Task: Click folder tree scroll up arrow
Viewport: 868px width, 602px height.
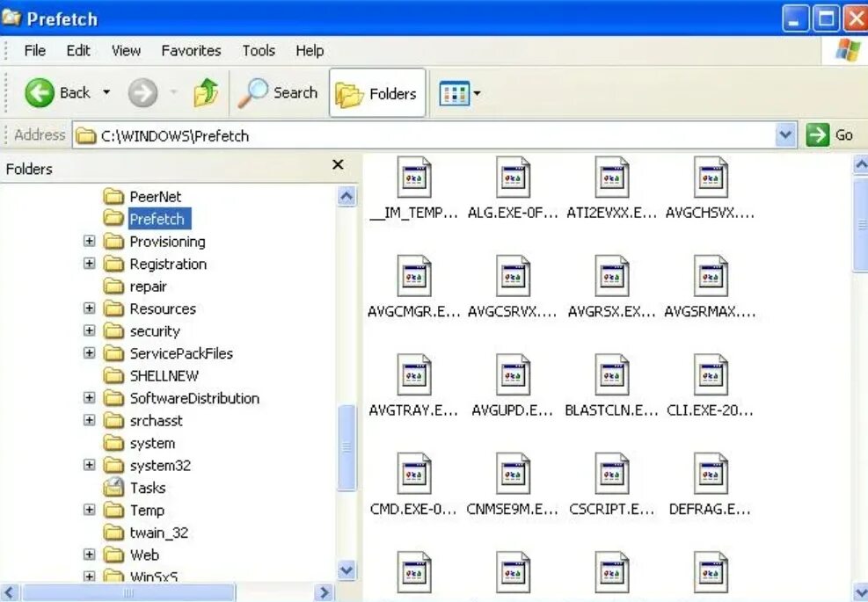Action: click(346, 196)
